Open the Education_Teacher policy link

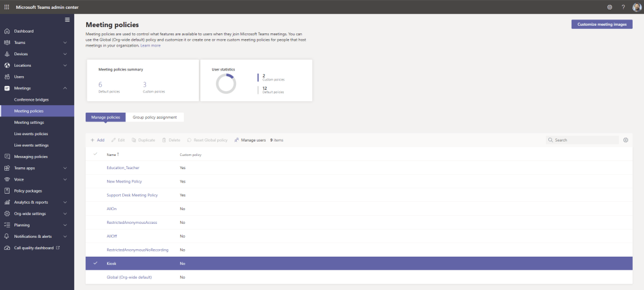pyautogui.click(x=123, y=168)
